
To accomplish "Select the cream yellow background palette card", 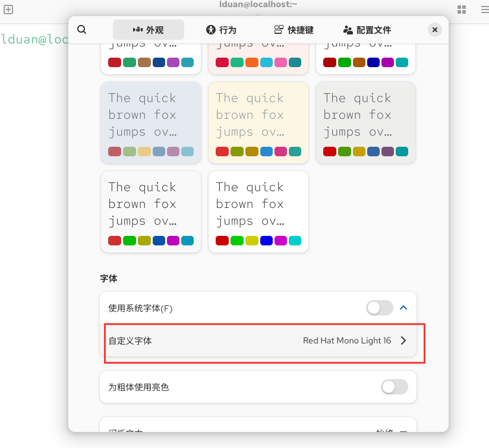I will 258,122.
